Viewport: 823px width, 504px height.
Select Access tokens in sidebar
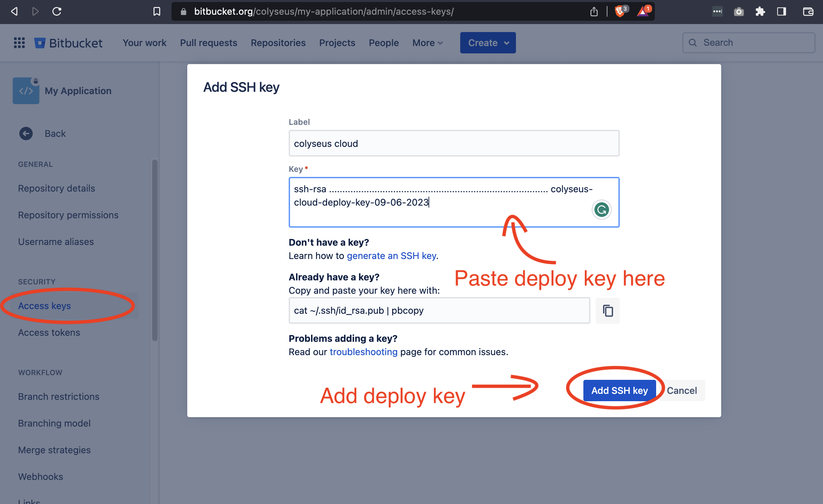tap(49, 332)
